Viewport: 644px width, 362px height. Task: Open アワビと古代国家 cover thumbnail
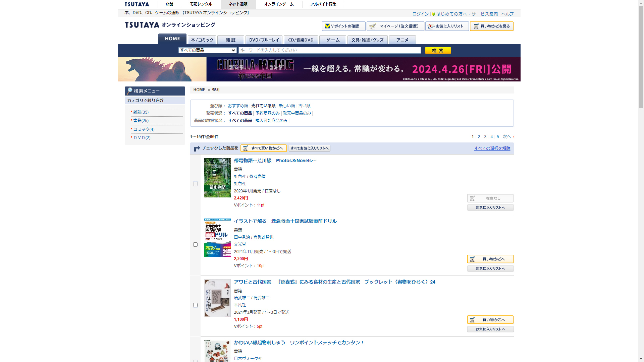point(217,298)
